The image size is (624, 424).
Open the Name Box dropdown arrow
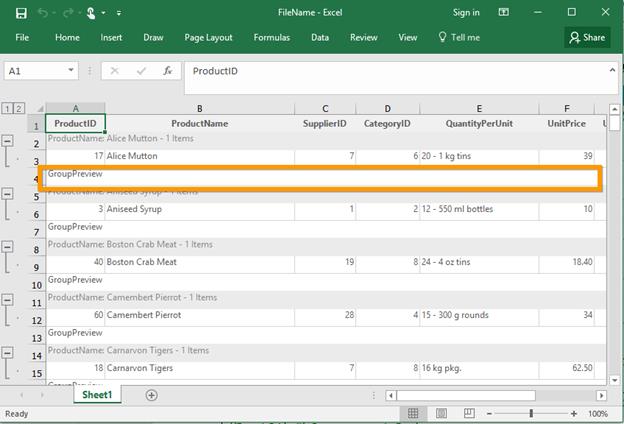click(x=71, y=70)
